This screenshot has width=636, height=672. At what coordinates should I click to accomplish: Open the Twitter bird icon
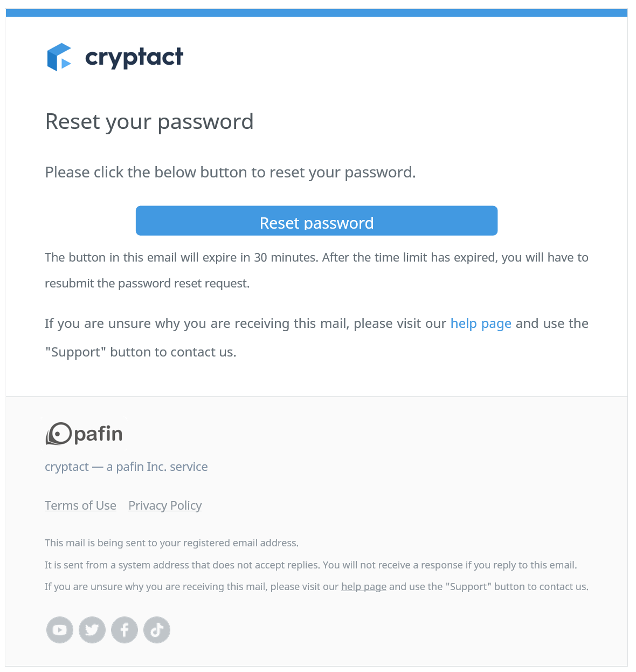[92, 630]
